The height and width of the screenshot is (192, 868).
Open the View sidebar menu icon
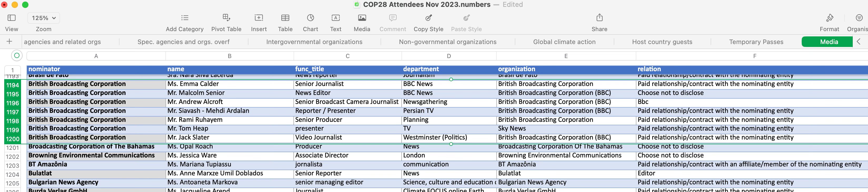12,18
